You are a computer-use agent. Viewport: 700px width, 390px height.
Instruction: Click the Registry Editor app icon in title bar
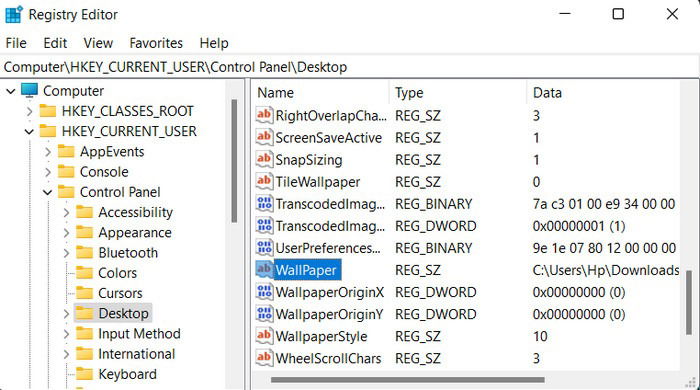(x=13, y=14)
